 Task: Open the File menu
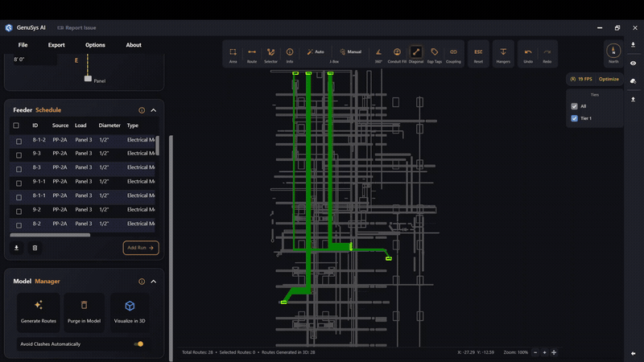coord(23,45)
